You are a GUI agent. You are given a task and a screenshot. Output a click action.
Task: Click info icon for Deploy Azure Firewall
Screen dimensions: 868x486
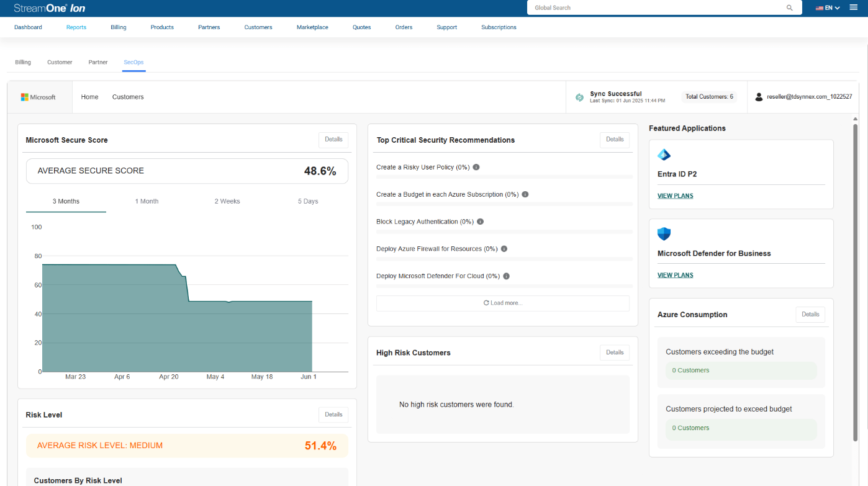[x=504, y=249]
